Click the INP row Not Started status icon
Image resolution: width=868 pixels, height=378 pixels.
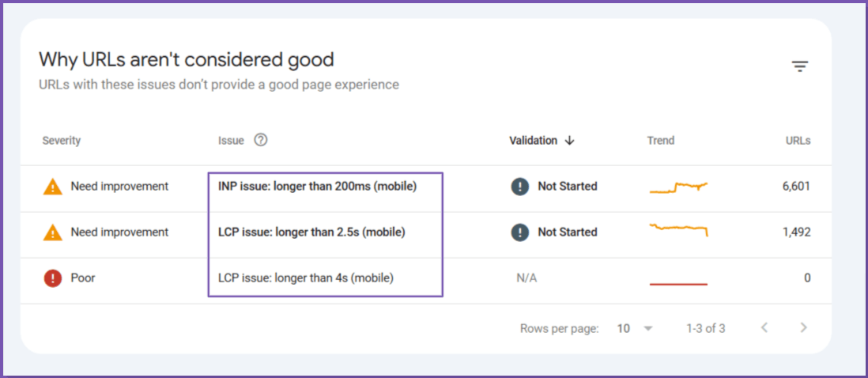tap(519, 187)
